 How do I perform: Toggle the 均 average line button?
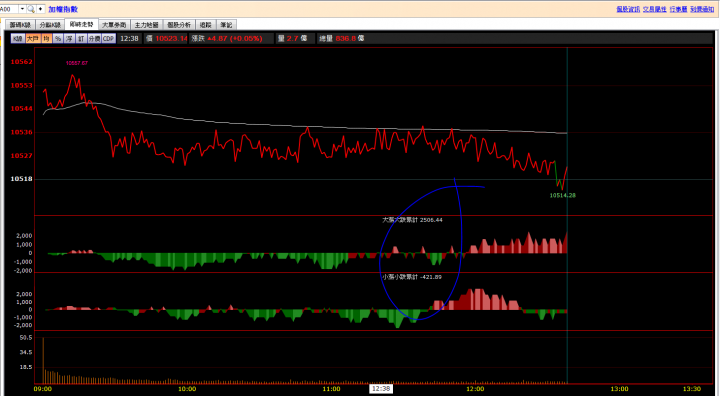46,39
